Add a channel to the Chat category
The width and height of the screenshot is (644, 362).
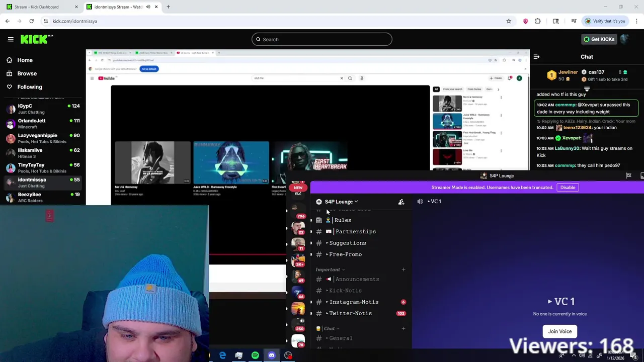tap(403, 329)
